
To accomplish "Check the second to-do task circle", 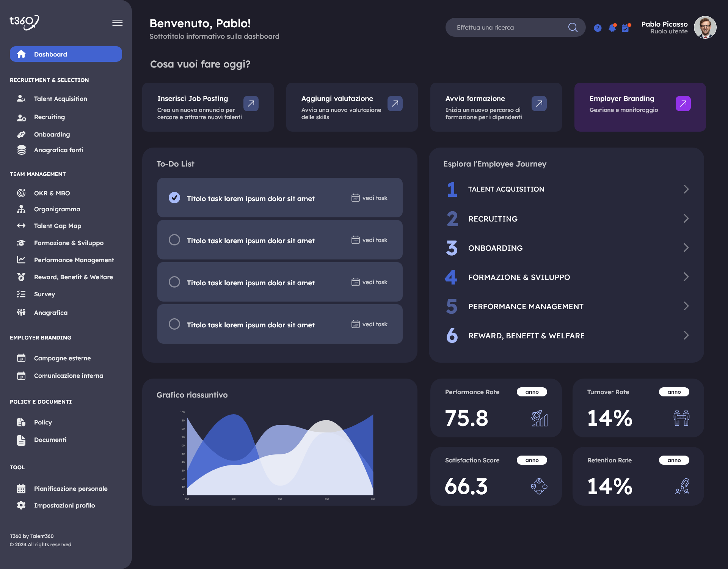I will pos(174,240).
